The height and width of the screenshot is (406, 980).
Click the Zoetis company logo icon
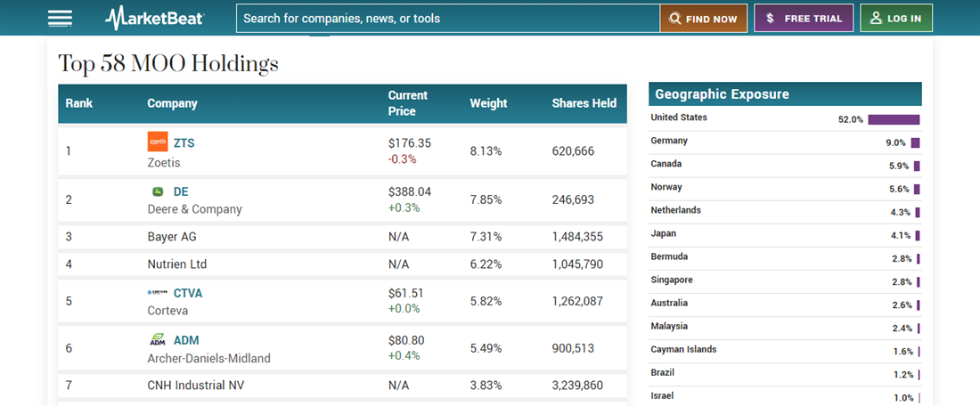[x=158, y=142]
